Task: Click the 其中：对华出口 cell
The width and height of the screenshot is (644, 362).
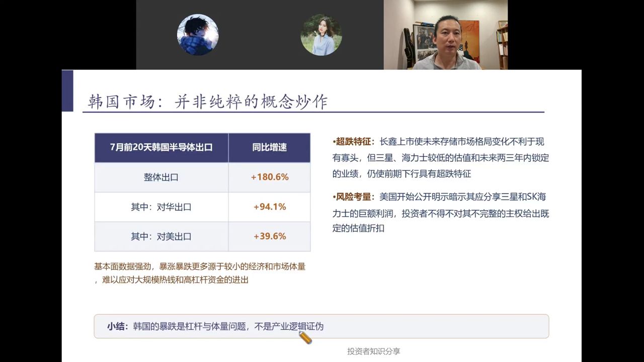Action: [x=162, y=207]
